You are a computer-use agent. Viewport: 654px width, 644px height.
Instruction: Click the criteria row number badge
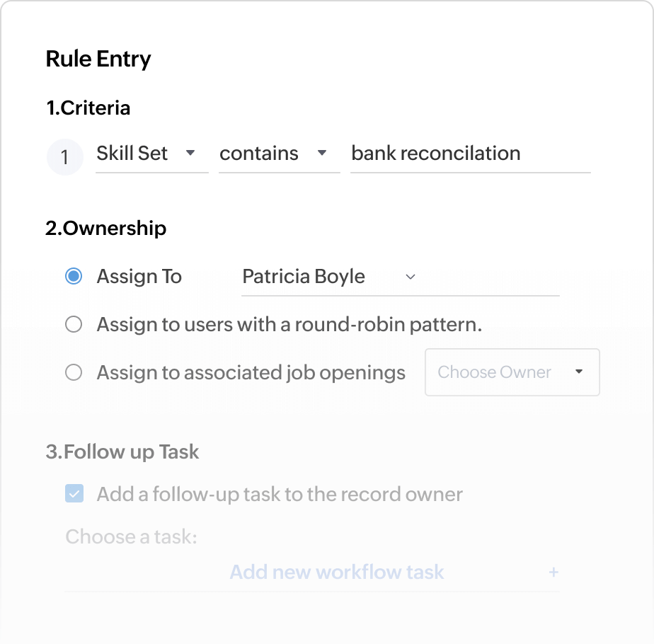[64, 156]
